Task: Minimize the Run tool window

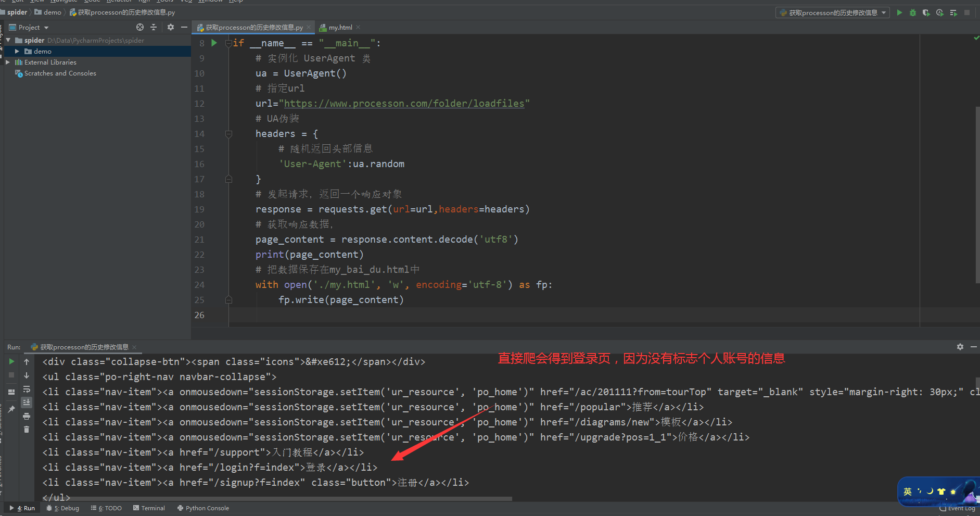Action: point(974,347)
